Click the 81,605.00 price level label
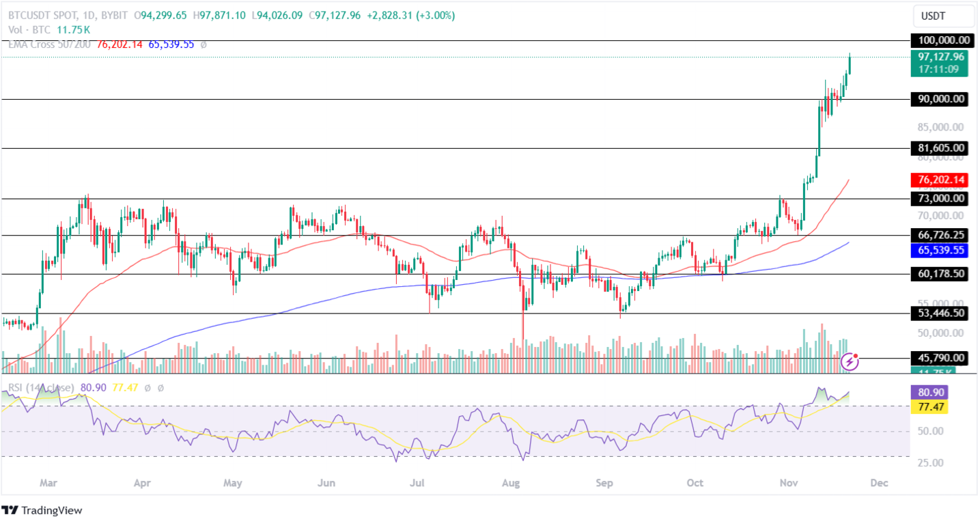This screenshot has height=517, width=980. tap(941, 148)
